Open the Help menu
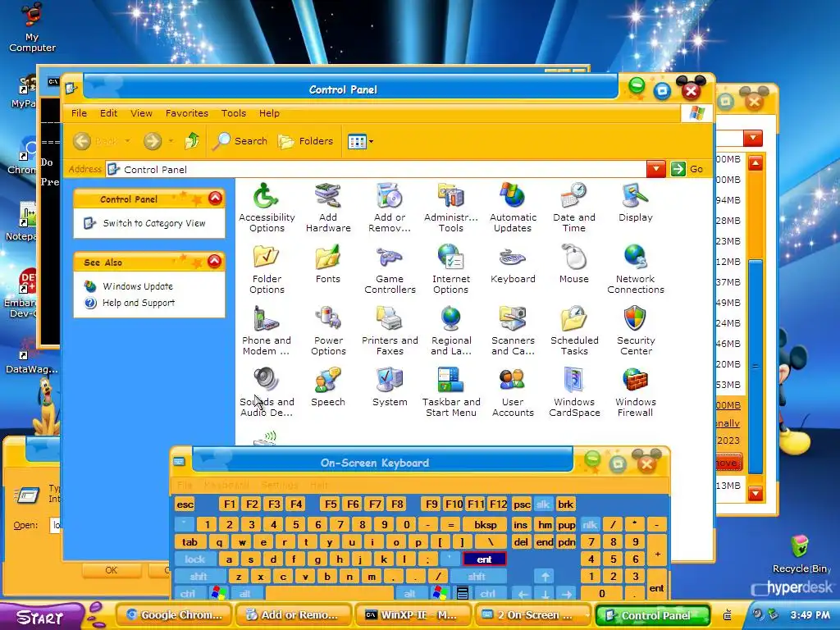Image resolution: width=840 pixels, height=630 pixels. [269, 113]
